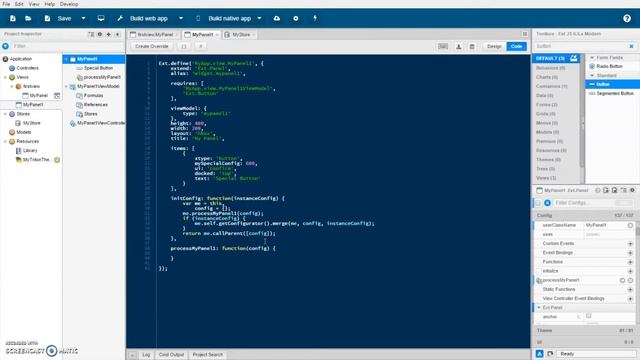Switch to Code view
Image resolution: width=640 pixels, height=360 pixels.
[x=516, y=47]
